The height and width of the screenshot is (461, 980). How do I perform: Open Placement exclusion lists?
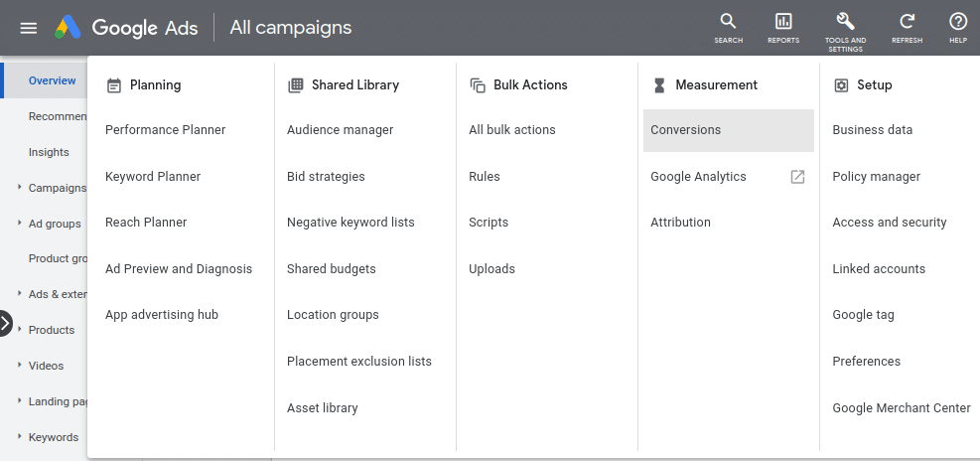pos(359,362)
